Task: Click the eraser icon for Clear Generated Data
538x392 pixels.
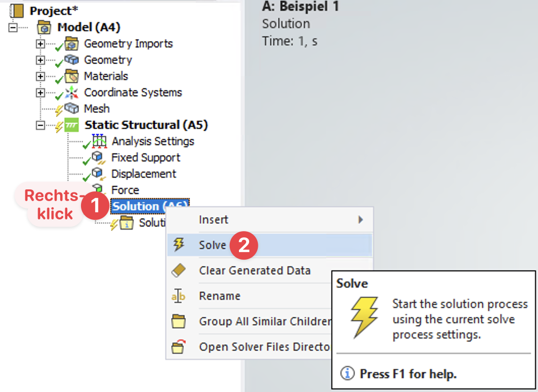Action: click(179, 270)
